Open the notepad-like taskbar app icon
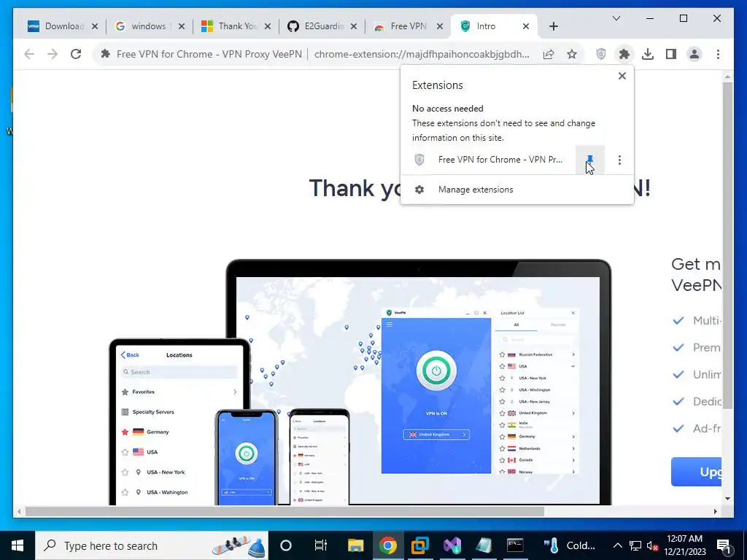Viewport: 747px width, 560px height. pos(484,545)
